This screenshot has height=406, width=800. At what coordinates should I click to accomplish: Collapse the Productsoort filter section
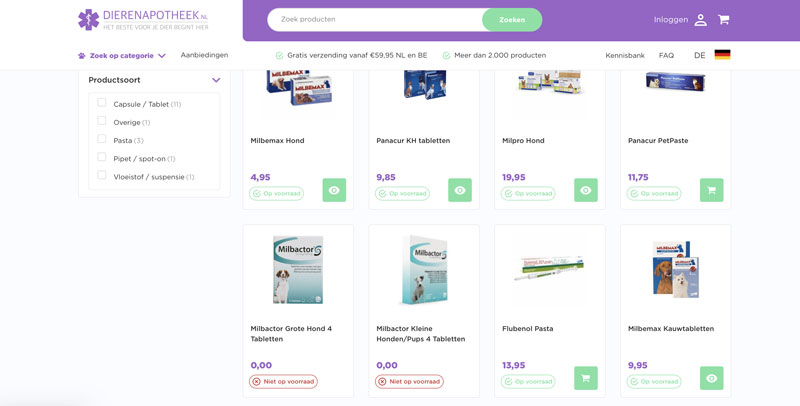pyautogui.click(x=216, y=80)
